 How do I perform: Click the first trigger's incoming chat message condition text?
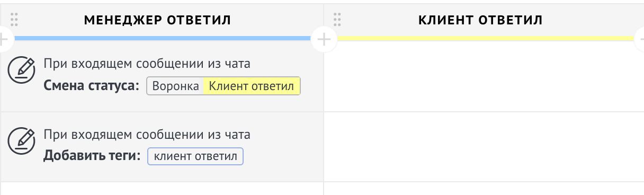pos(147,64)
